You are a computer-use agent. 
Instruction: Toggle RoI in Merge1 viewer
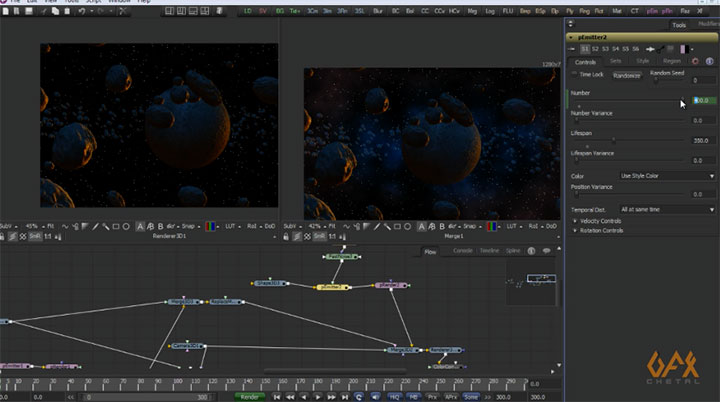533,226
